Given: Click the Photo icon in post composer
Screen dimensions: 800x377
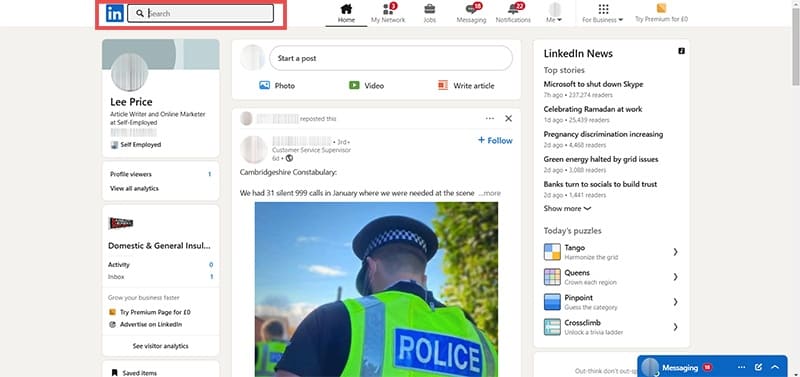Looking at the screenshot, I should tap(264, 85).
